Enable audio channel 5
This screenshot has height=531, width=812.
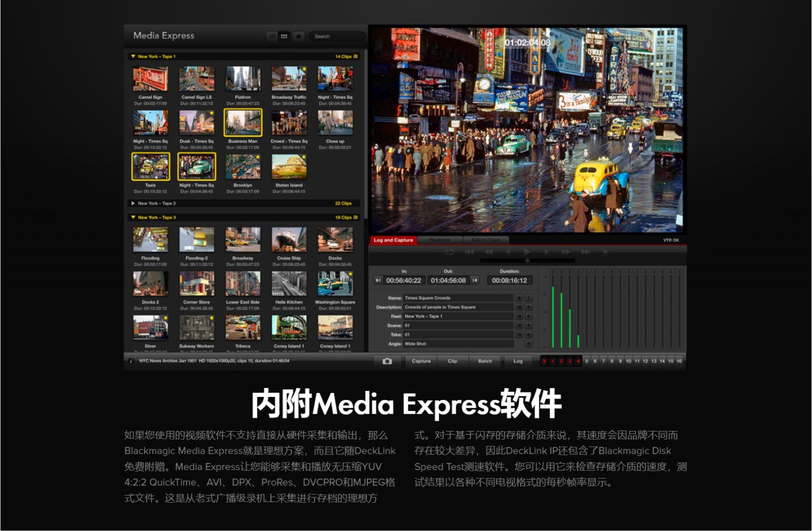point(586,361)
